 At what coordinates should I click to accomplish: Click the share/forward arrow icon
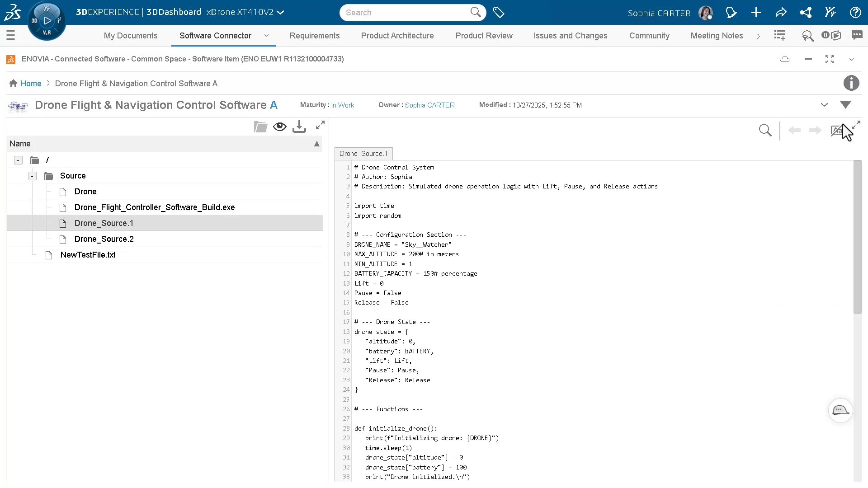781,12
